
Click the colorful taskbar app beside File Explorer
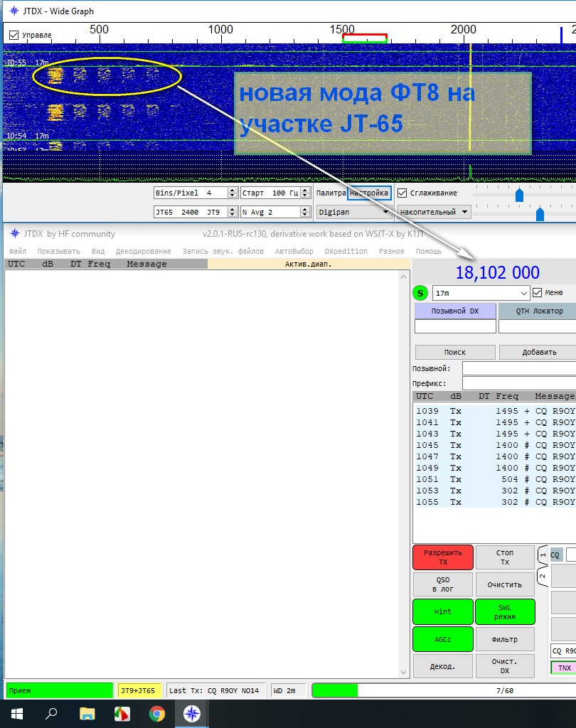[x=122, y=714]
